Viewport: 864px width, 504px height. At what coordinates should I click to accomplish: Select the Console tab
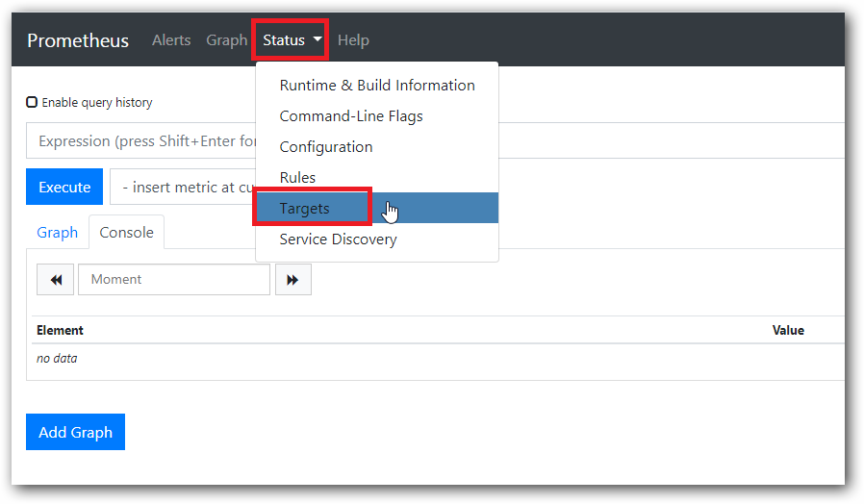126,233
